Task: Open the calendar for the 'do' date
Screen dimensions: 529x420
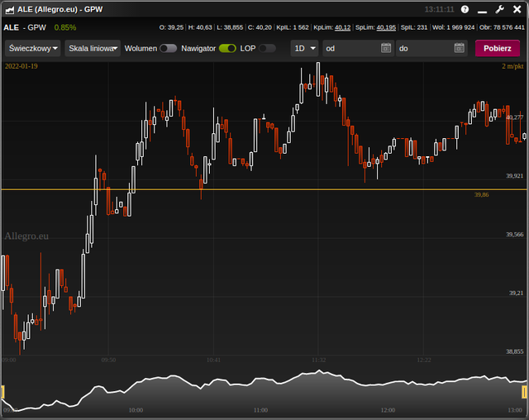Action: (460, 48)
